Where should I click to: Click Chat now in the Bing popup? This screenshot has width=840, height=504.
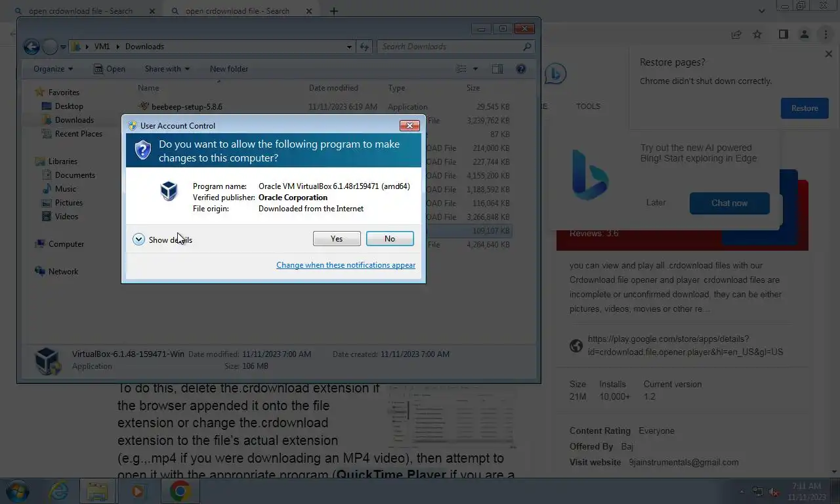click(729, 203)
